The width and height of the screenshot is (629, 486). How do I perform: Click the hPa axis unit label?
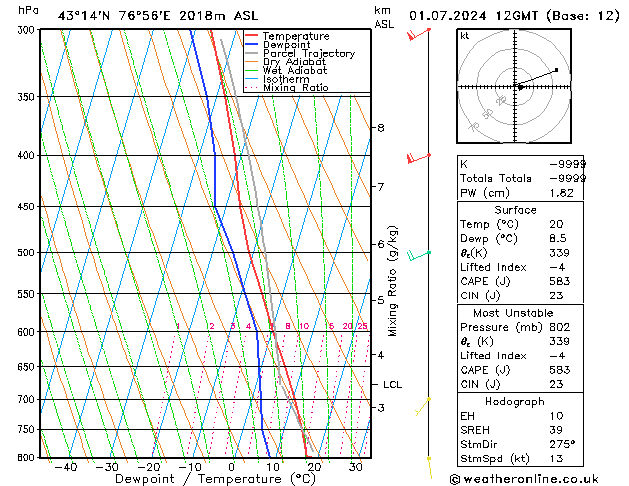28,10
